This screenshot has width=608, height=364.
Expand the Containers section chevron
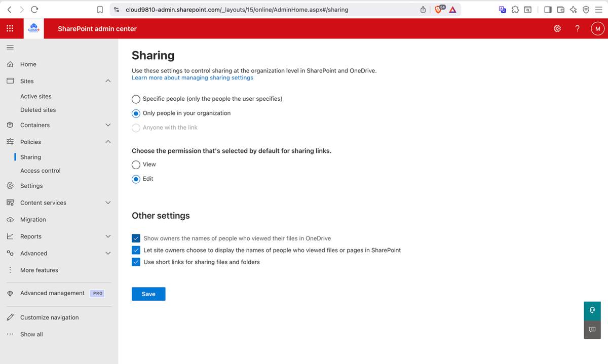click(108, 125)
